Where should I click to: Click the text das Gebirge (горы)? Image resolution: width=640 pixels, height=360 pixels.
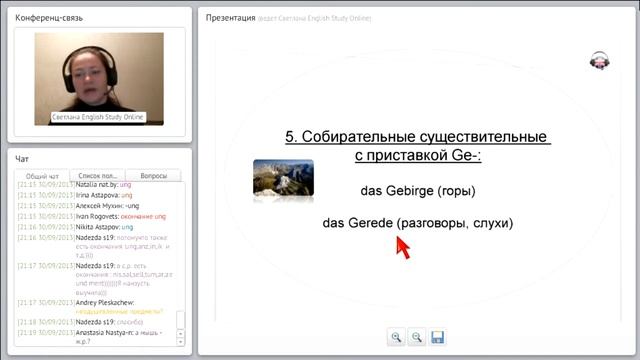click(x=418, y=191)
